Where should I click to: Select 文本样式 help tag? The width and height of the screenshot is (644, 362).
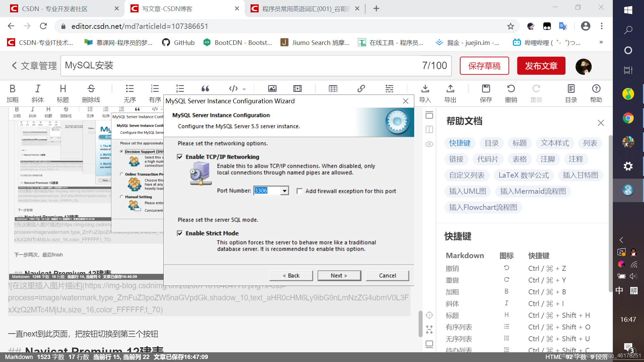(x=555, y=143)
